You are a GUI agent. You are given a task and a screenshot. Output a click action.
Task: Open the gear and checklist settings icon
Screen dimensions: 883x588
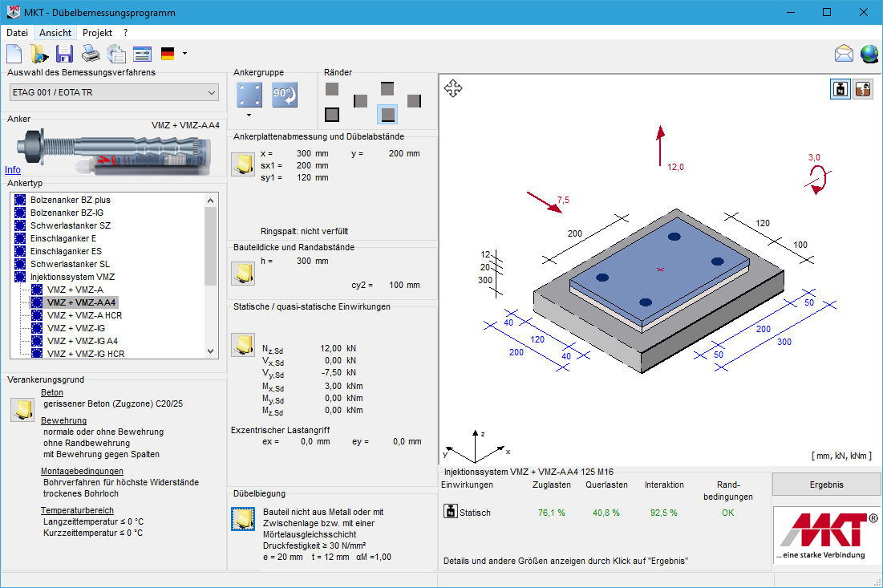pos(116,54)
